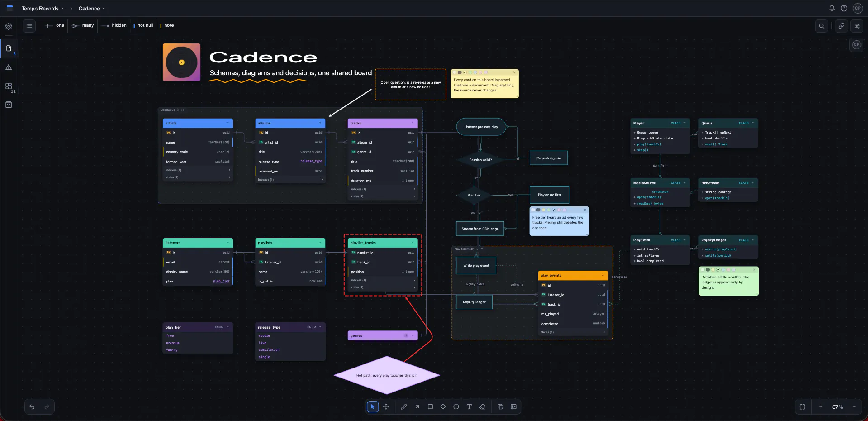Screen dimensions: 868x421
Task: Expand Indexes (1) in artists table
Action: click(x=198, y=170)
